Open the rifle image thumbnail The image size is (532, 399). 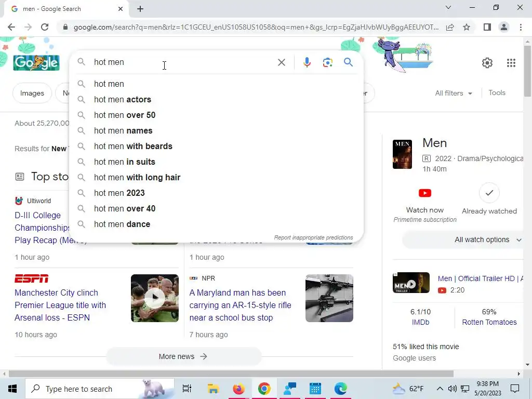tap(329, 298)
